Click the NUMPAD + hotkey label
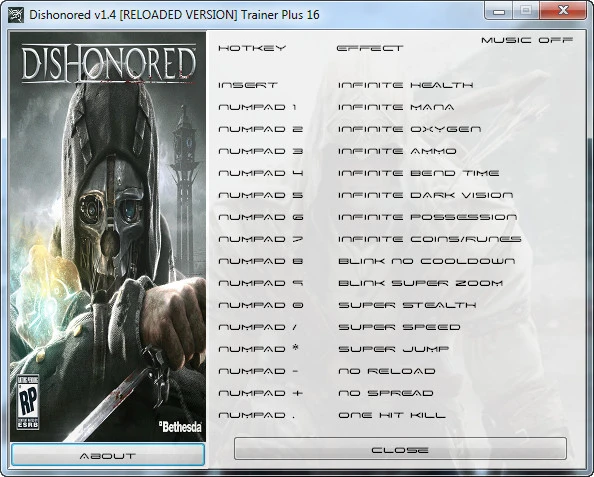This screenshot has height=477, width=594. 261,393
